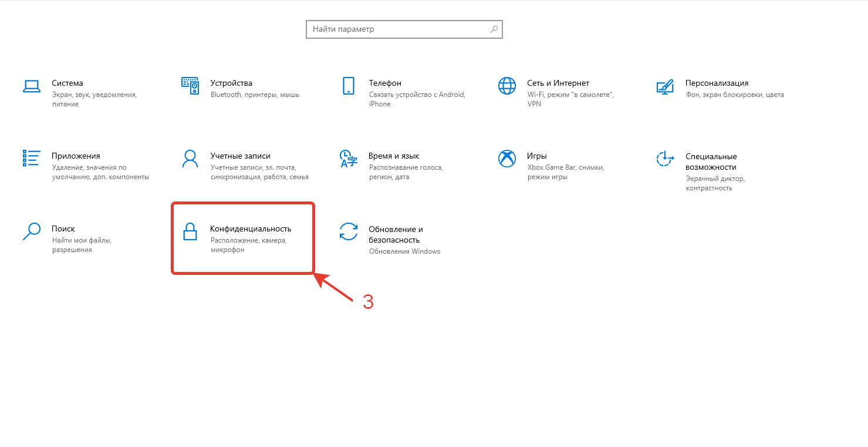868x447 pixels.
Task: Open the Устройства settings title
Action: click(231, 83)
